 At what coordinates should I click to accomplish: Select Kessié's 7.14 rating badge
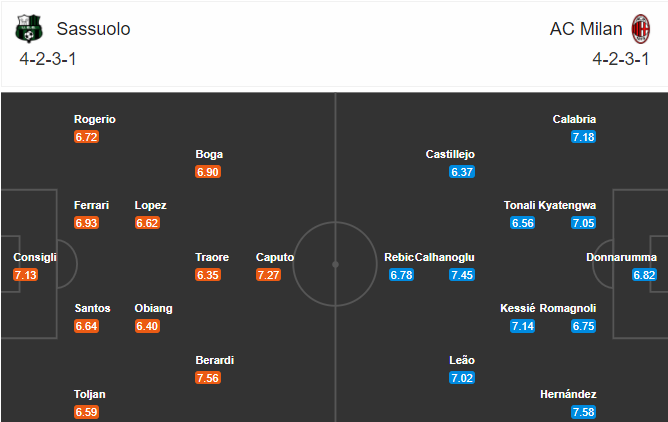tap(523, 326)
